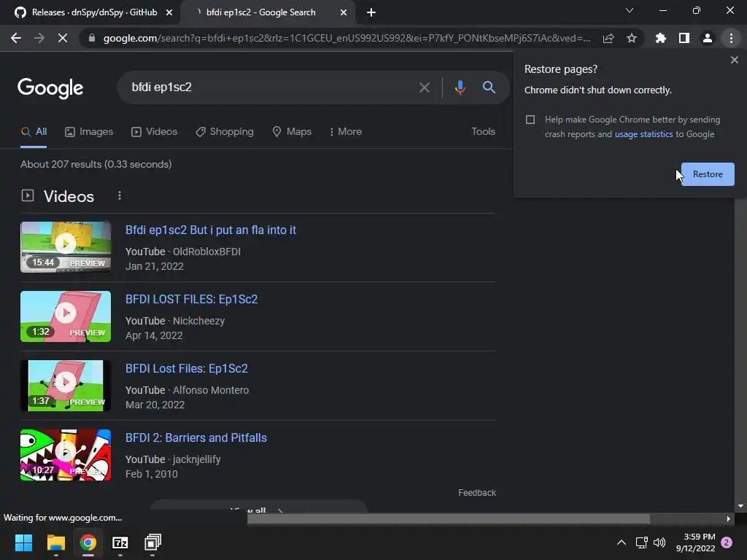The image size is (747, 560).
Task: Switch to Shopping results
Action: point(225,132)
